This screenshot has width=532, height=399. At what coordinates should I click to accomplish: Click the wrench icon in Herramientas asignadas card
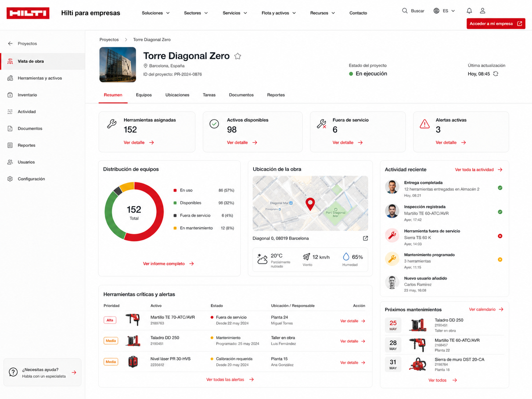[112, 124]
